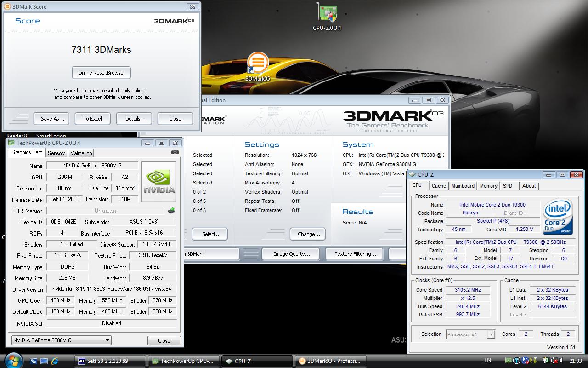Switch to the CPU-Z taskbar button
The height and width of the screenshot is (368, 588).
point(257,361)
